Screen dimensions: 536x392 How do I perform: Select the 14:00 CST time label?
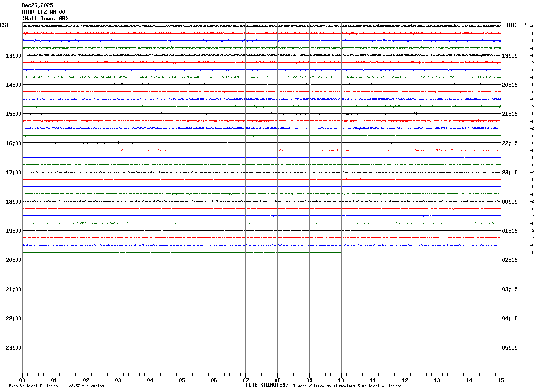(13, 85)
